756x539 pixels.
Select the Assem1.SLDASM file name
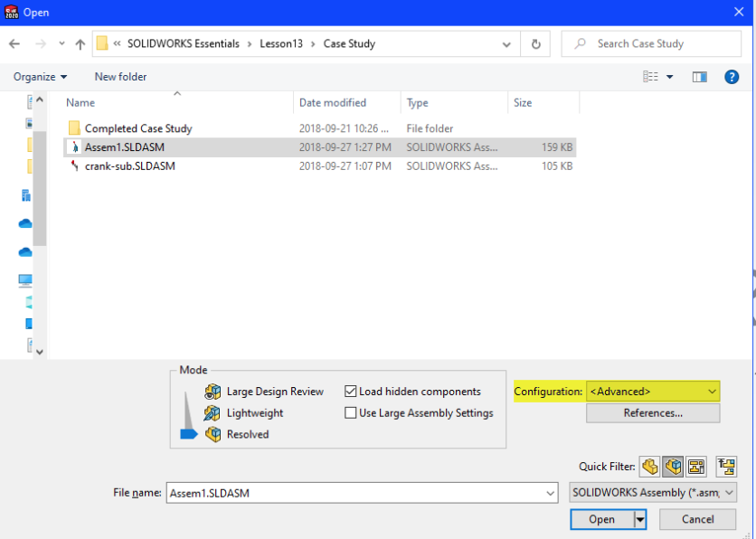tap(125, 147)
